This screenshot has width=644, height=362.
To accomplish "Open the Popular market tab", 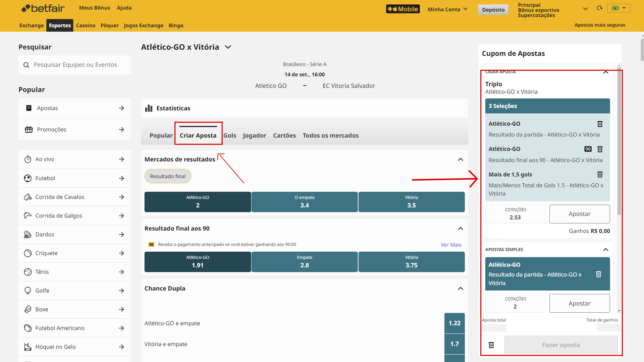I will 161,135.
